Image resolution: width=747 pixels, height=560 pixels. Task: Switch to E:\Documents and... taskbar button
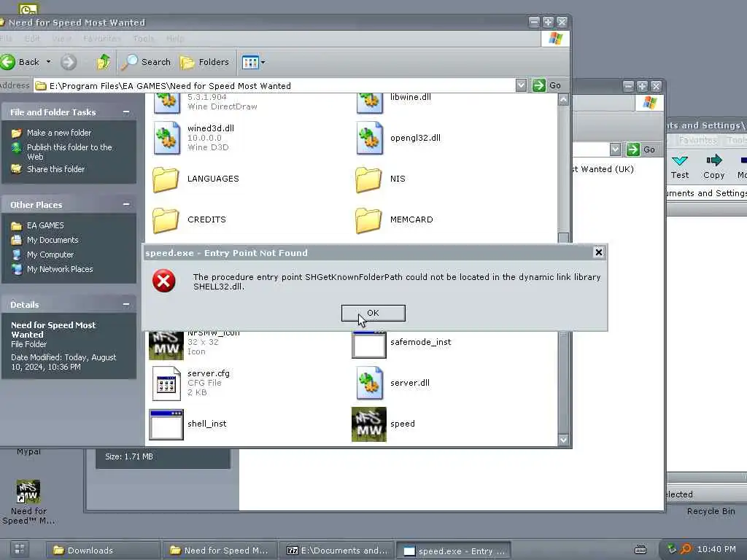tap(337, 551)
